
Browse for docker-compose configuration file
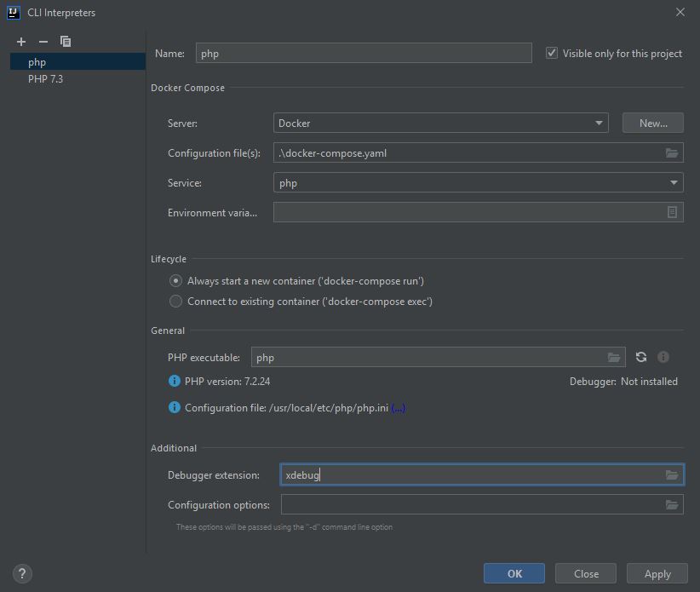click(x=672, y=153)
